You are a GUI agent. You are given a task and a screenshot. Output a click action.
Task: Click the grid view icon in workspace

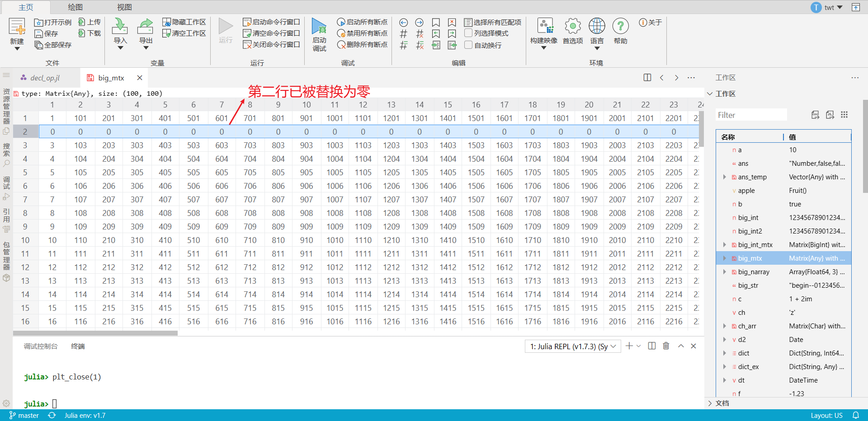click(844, 115)
